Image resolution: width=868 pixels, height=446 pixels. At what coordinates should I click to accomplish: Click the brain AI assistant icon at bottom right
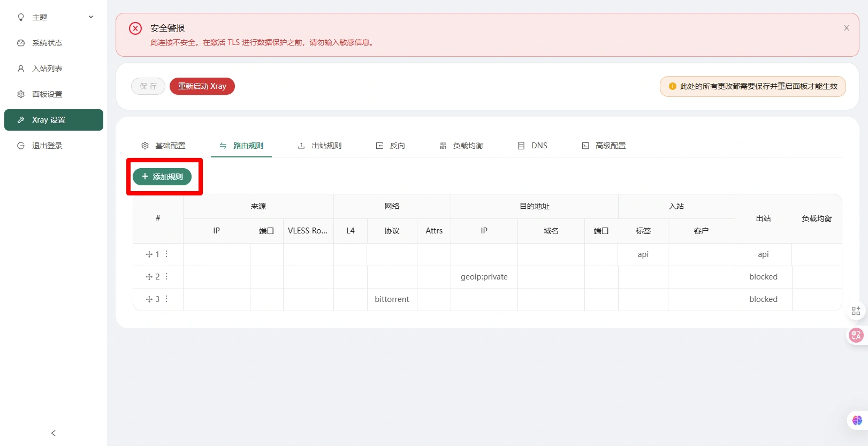point(857,420)
